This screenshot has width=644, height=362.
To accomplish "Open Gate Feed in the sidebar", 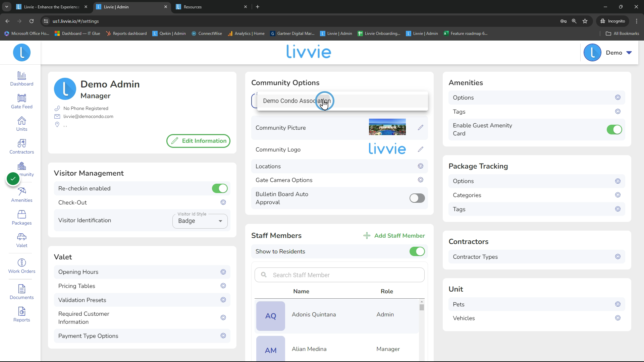I will 21,102.
